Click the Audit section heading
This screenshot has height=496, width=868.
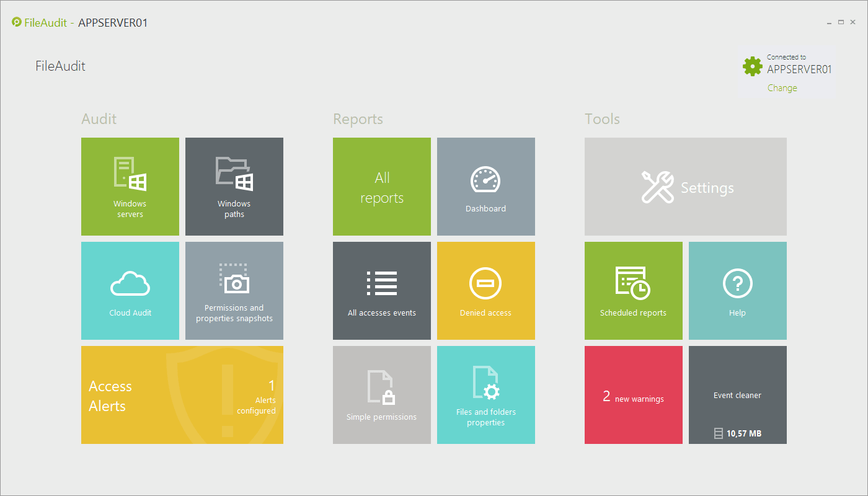click(x=99, y=119)
